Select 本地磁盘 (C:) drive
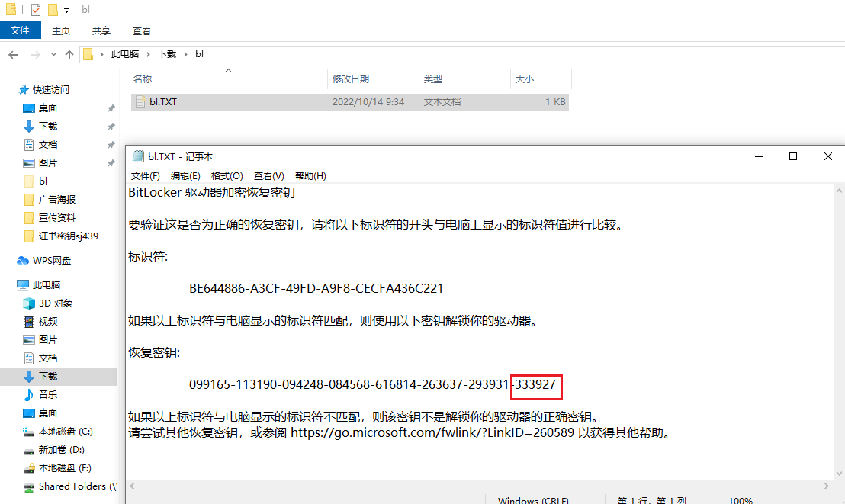Screen dimensions: 845x504 point(66,431)
